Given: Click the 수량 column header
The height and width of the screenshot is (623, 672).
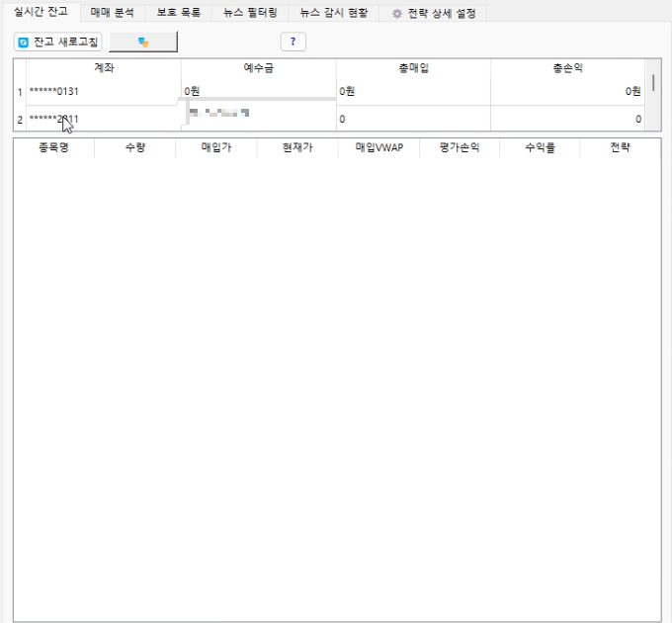Looking at the screenshot, I should pos(135,147).
